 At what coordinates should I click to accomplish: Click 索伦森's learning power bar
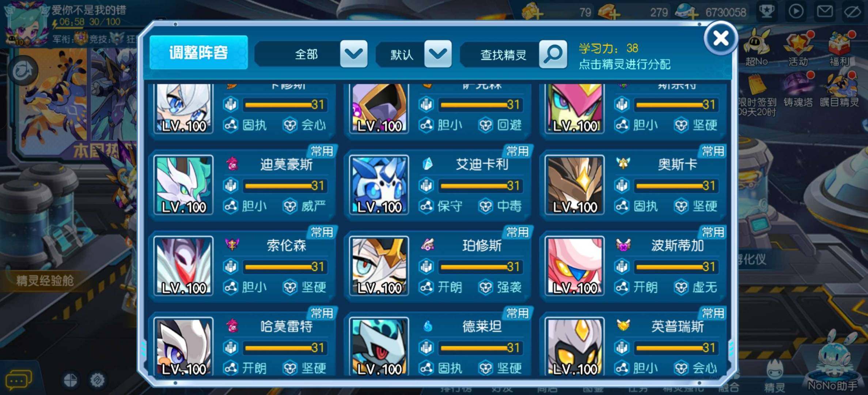tap(284, 267)
